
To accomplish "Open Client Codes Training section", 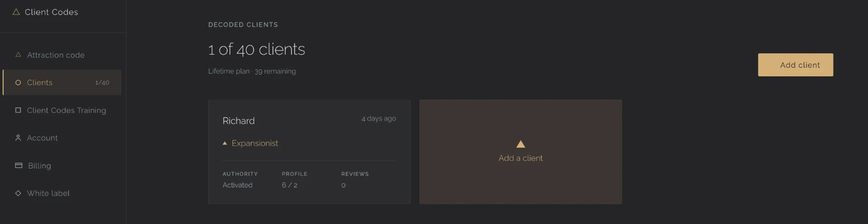I will pyautogui.click(x=62, y=110).
